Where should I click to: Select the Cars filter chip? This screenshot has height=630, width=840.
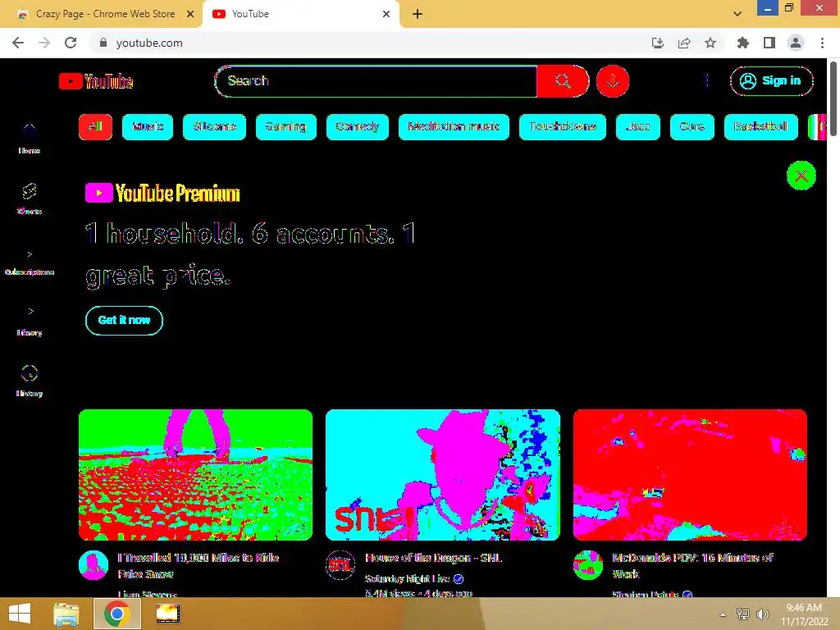692,127
